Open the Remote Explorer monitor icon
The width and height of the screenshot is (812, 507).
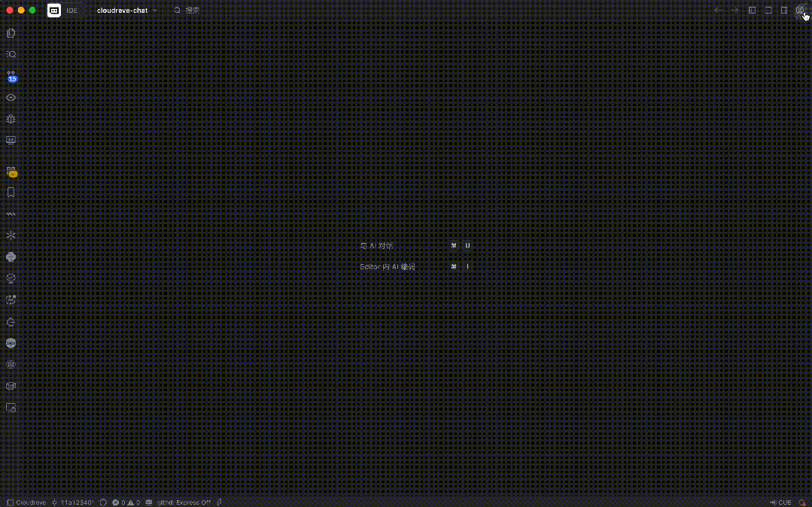11,141
